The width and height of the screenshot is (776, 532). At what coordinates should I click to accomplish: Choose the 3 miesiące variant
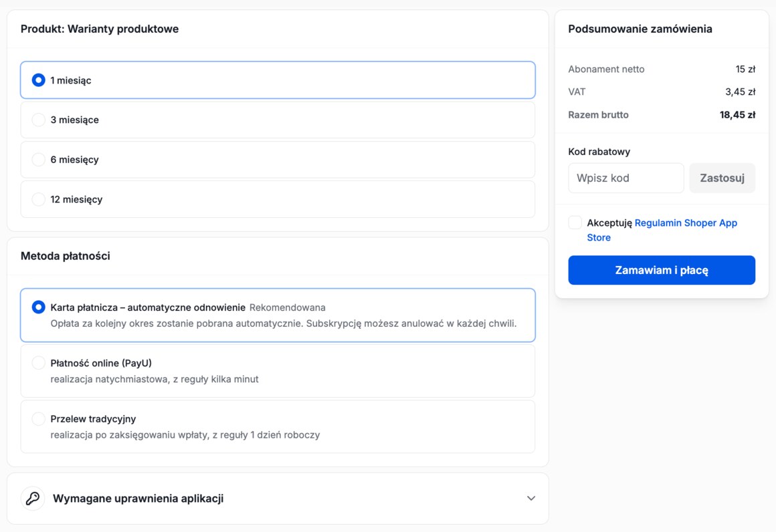(278, 120)
